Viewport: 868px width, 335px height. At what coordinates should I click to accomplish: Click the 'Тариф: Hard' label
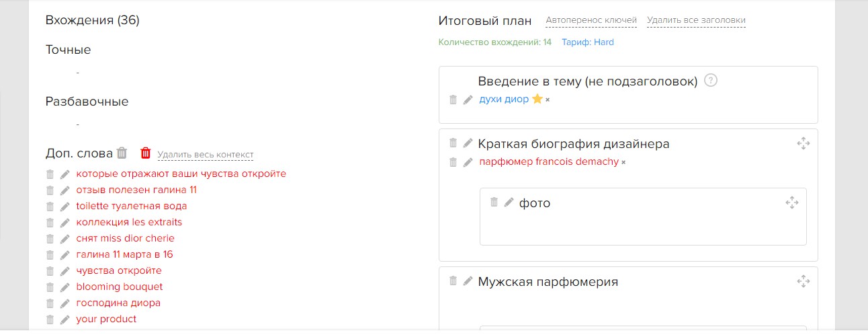point(588,42)
